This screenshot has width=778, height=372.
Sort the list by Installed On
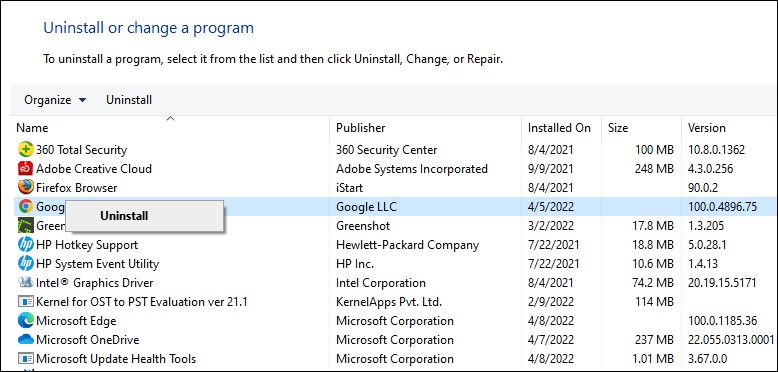click(x=559, y=128)
